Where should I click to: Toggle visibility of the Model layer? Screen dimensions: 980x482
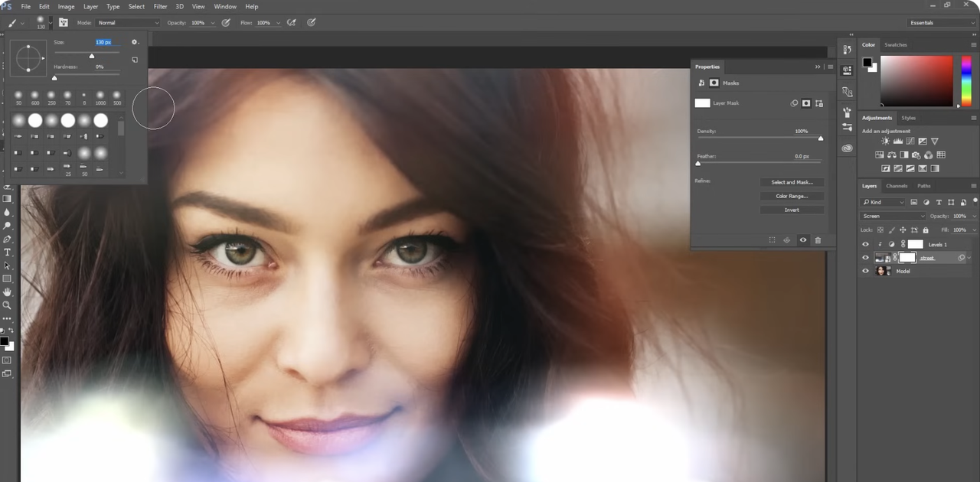pyautogui.click(x=866, y=272)
